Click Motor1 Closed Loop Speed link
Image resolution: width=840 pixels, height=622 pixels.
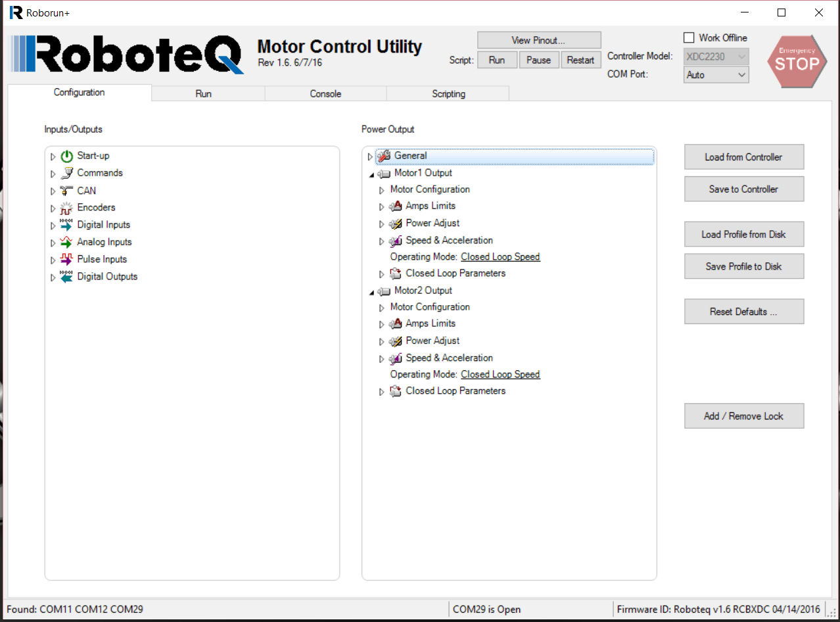[500, 257]
